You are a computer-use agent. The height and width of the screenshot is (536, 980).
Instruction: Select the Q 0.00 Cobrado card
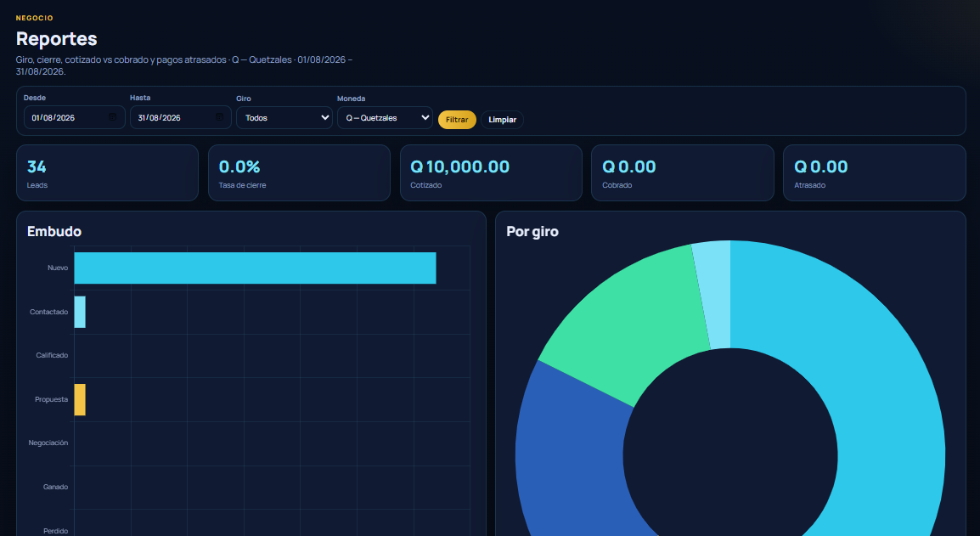coord(683,173)
